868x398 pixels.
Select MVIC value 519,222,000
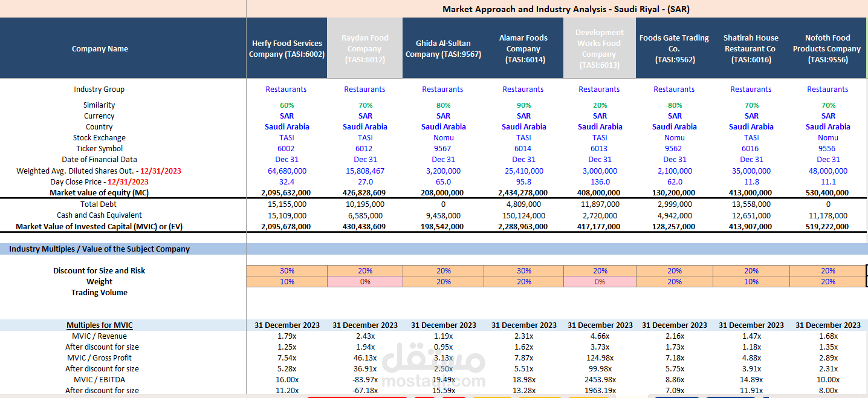point(827,227)
